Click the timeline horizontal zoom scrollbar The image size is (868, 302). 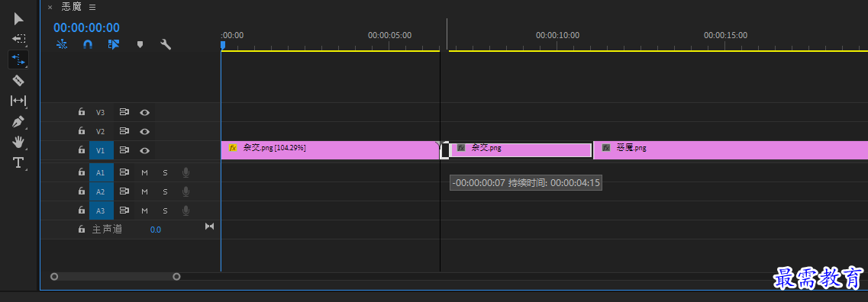(115, 277)
